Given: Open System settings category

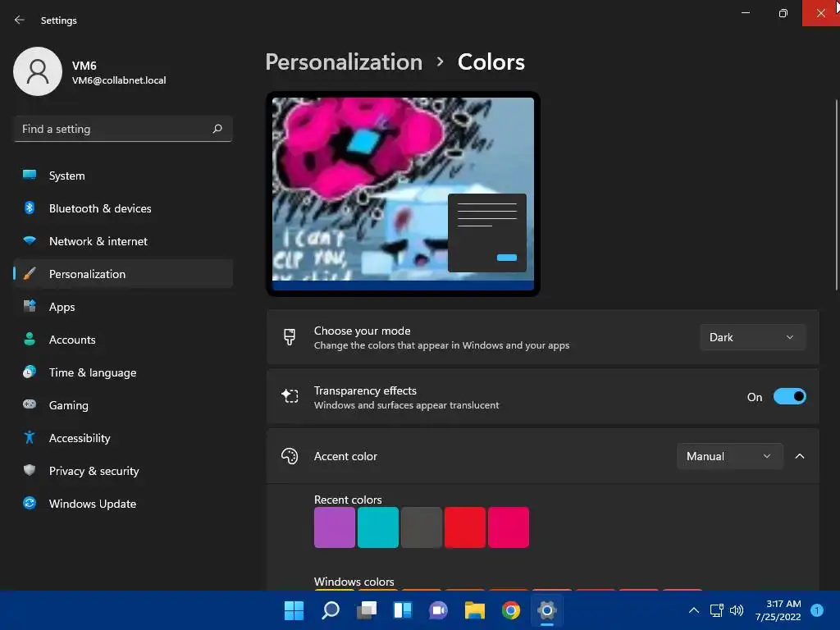Looking at the screenshot, I should coord(123,176).
